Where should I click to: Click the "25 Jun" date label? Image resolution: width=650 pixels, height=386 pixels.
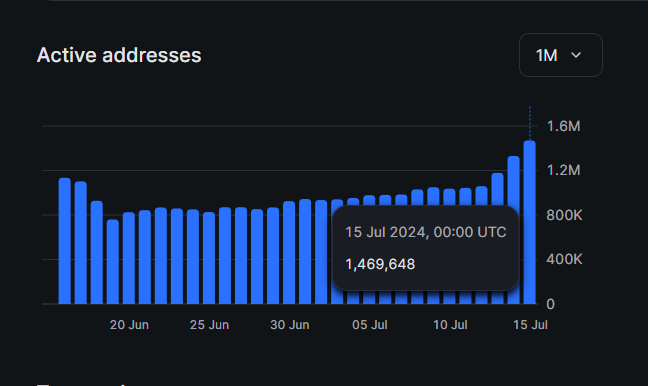209,325
